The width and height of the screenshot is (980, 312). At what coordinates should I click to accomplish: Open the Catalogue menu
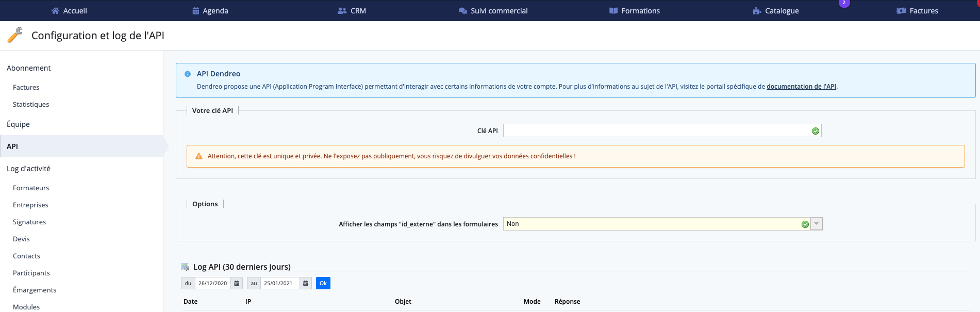pos(776,11)
